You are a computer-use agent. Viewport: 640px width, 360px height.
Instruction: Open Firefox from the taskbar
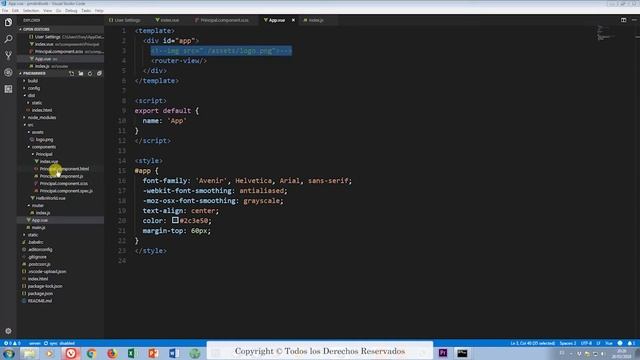[x=112, y=353]
